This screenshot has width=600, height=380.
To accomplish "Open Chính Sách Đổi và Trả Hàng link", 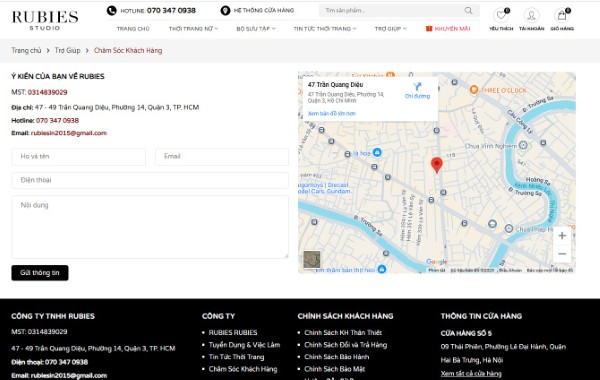I will click(x=346, y=345).
